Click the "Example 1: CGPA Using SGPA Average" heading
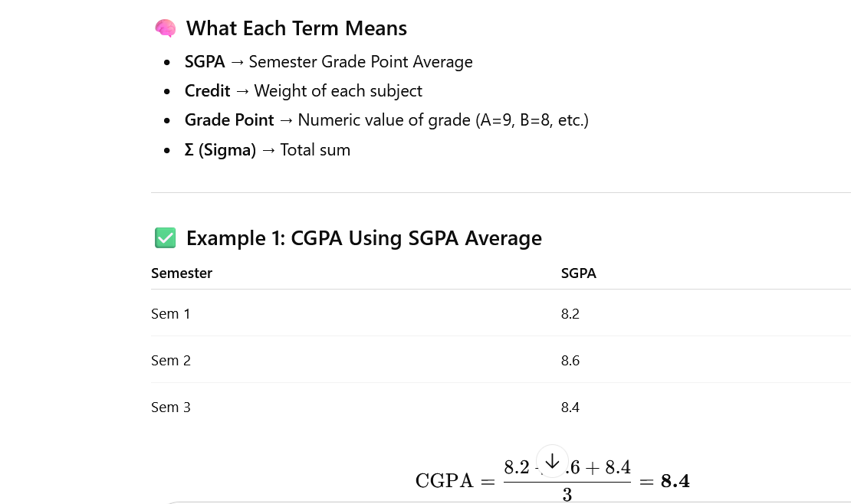851x504 pixels. [x=363, y=238]
